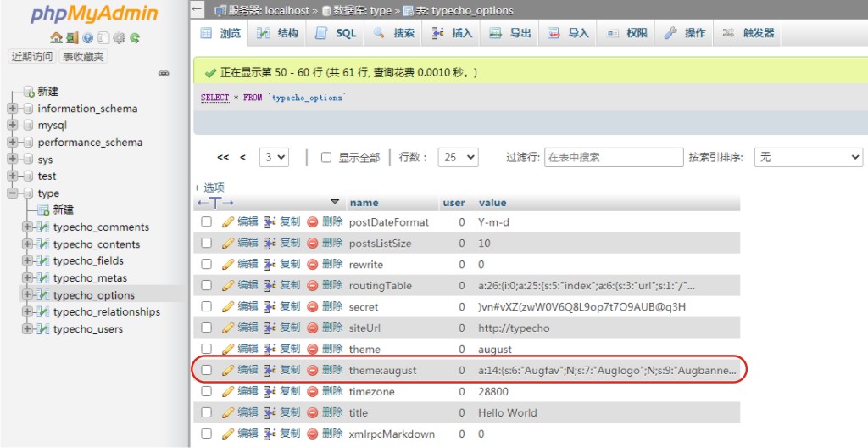Screen dimensions: 868x448
Task: Click the 编辑 link in the title row
Action: [248, 412]
